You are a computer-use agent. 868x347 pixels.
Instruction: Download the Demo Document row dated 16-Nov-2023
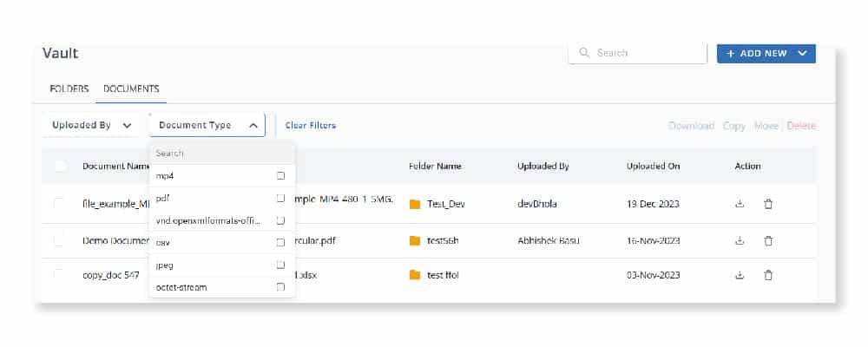(739, 241)
